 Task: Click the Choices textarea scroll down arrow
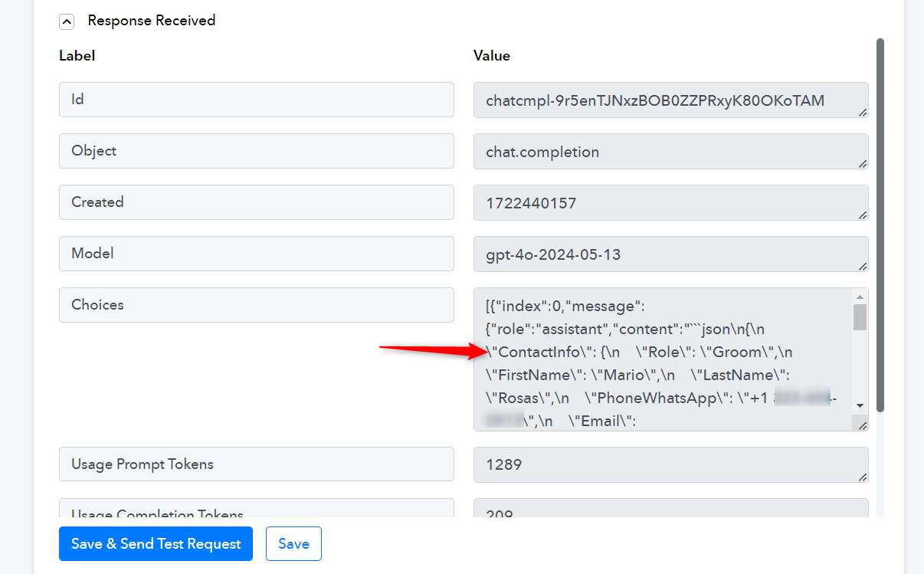point(860,405)
